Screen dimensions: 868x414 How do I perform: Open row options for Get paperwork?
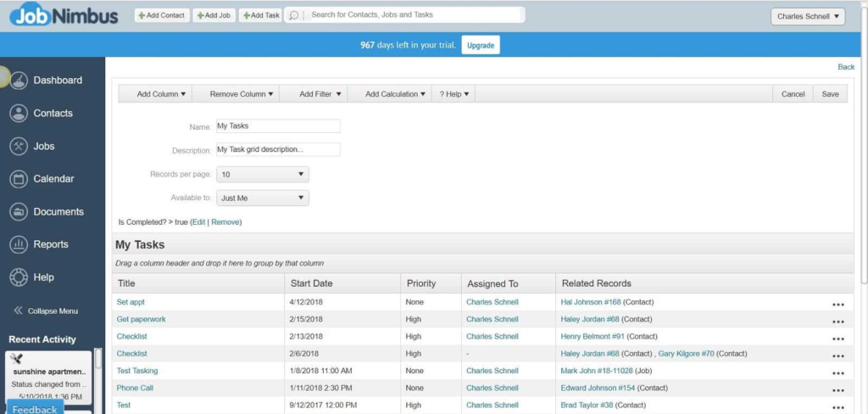point(837,322)
